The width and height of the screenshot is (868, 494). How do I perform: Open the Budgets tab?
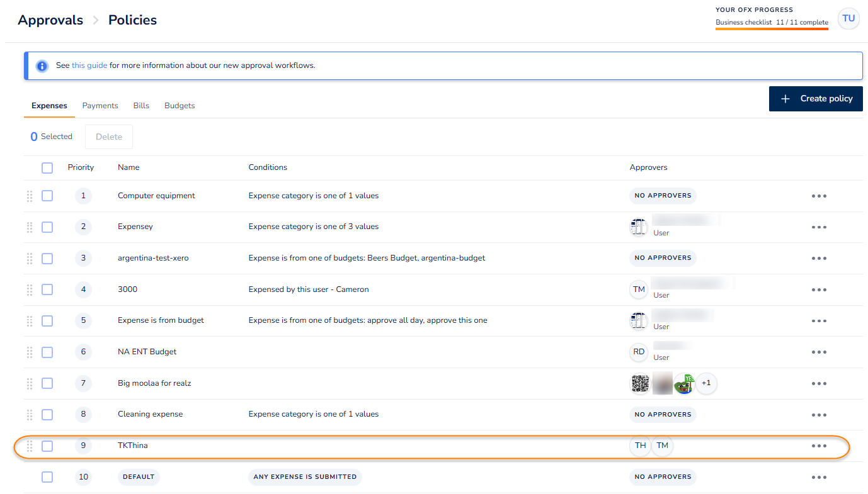coord(180,106)
